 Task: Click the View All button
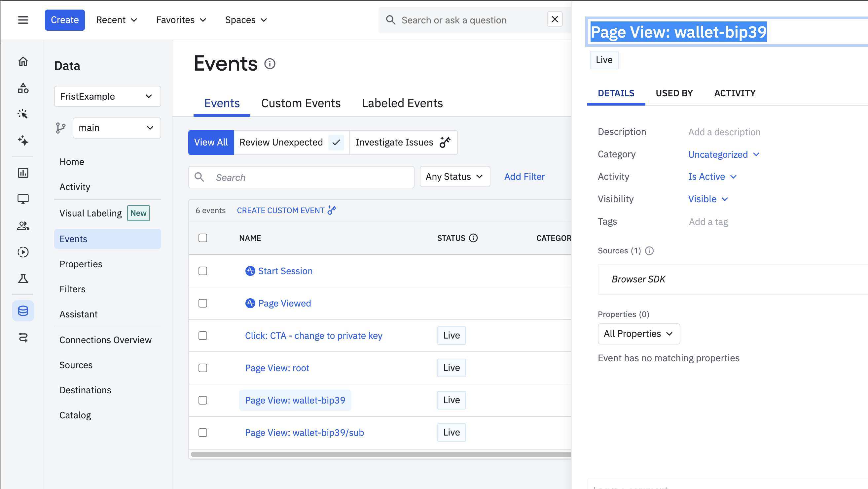pyautogui.click(x=211, y=142)
